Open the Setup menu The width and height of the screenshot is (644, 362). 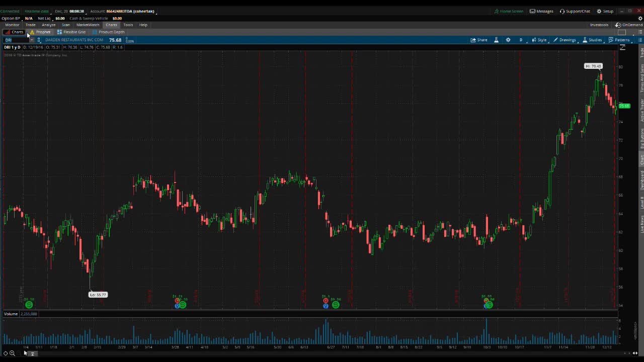pyautogui.click(x=605, y=11)
